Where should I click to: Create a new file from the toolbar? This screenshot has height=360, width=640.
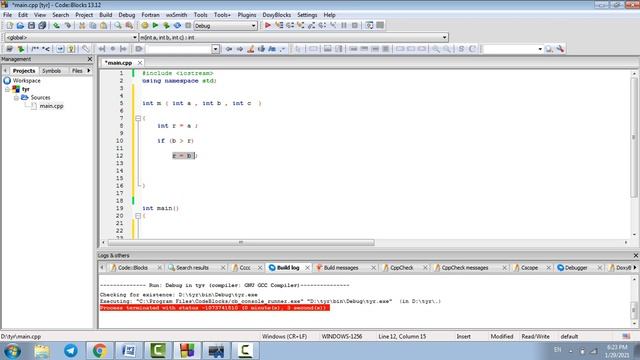tap(9, 25)
